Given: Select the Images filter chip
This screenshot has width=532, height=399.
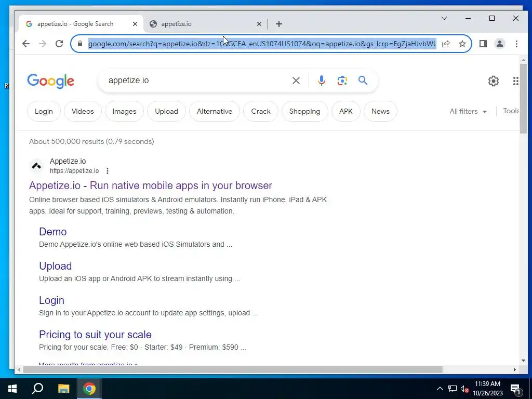Looking at the screenshot, I should click(124, 111).
